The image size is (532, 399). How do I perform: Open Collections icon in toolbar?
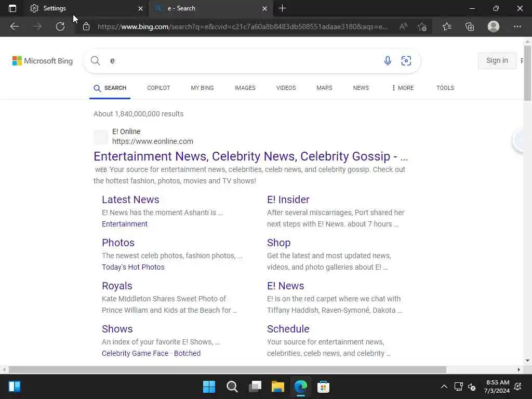(470, 26)
